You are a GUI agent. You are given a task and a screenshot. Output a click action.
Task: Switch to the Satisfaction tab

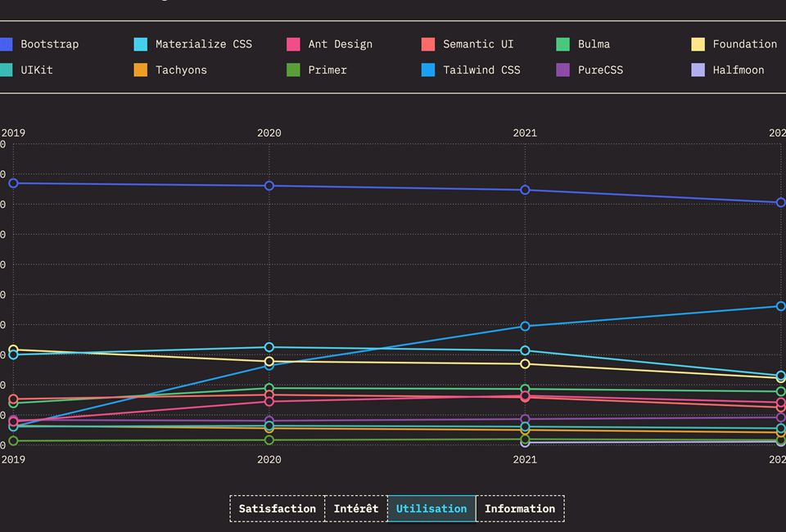click(278, 508)
